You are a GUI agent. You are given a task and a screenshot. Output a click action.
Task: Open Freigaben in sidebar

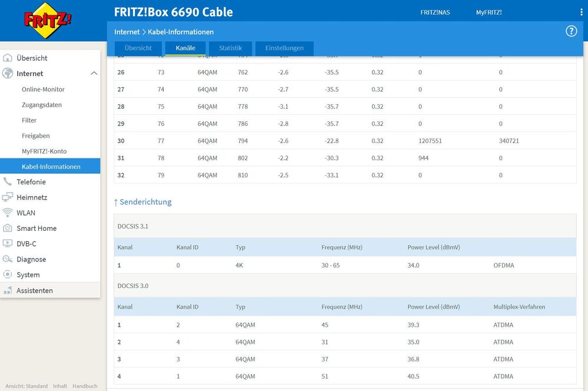(35, 135)
